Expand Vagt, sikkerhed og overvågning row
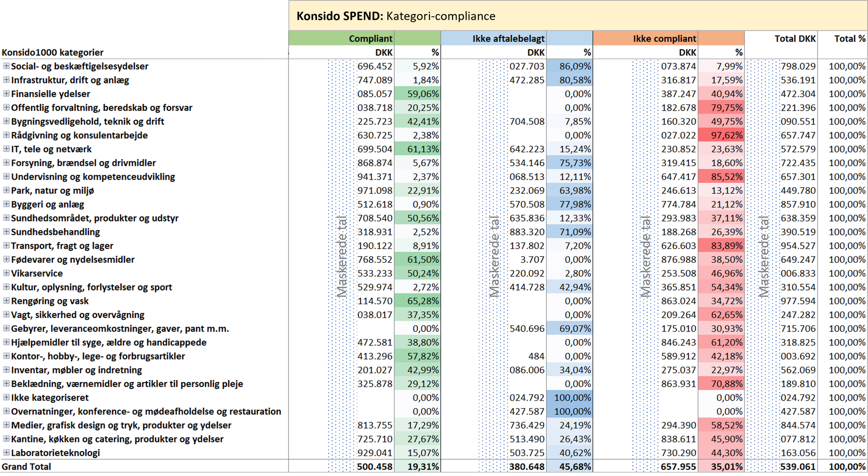This screenshot has height=476, width=868. coord(6,314)
